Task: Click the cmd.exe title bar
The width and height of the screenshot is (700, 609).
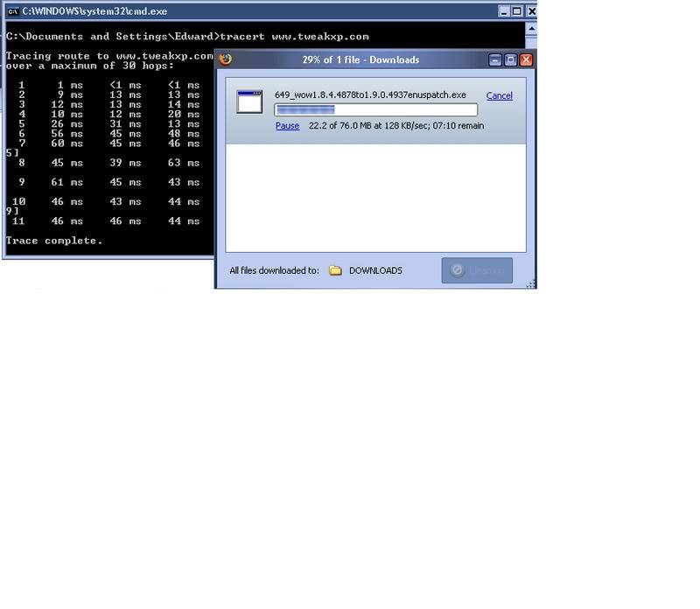Action: point(262,11)
